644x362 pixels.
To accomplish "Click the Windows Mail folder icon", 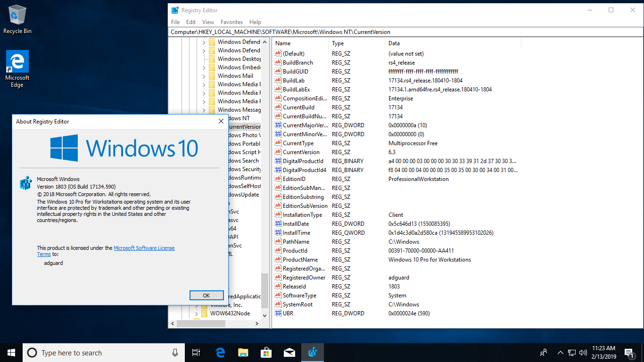I will (211, 76).
